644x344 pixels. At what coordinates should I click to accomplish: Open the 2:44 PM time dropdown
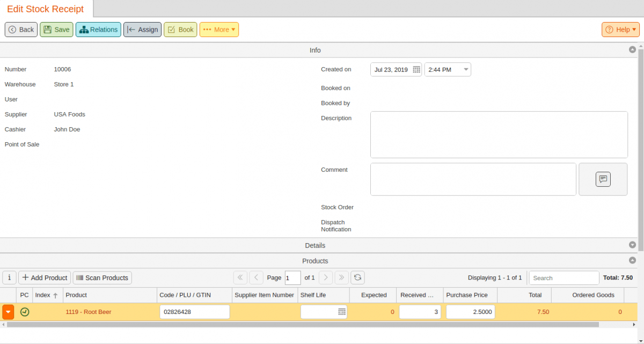click(x=464, y=69)
